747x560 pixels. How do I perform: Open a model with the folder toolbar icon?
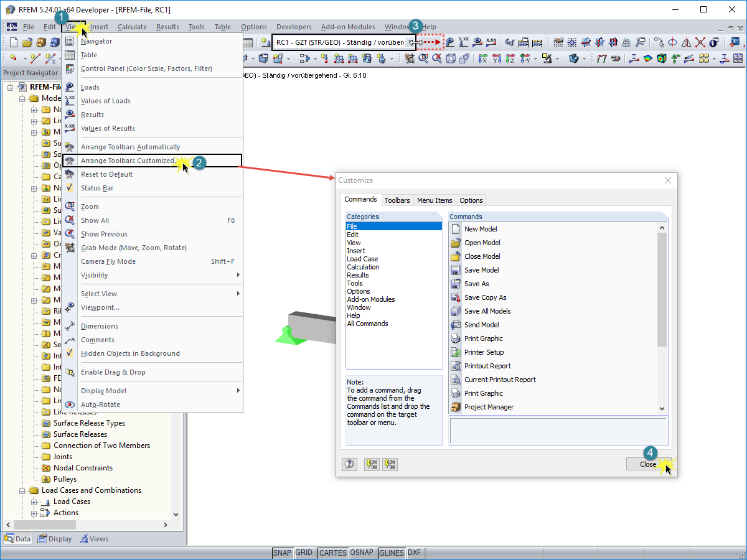point(27,42)
